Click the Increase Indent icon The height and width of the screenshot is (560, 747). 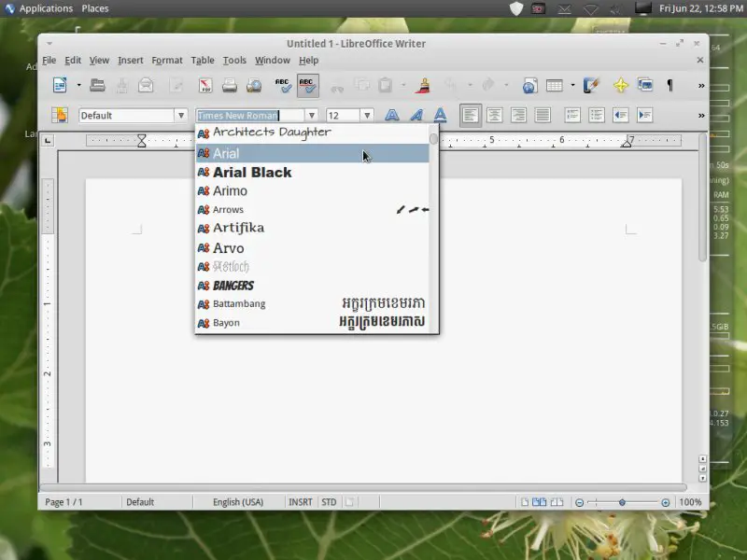(644, 115)
